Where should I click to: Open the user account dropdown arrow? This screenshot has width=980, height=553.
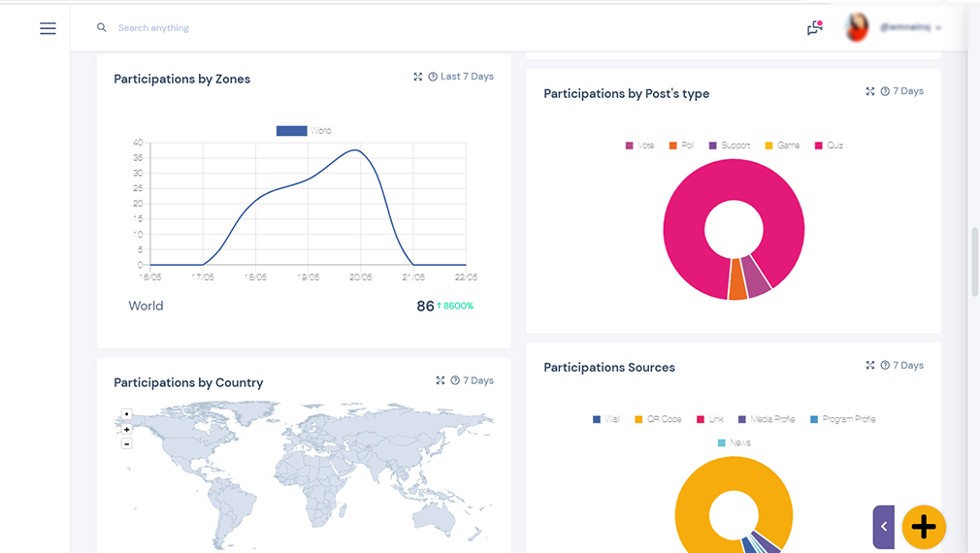pos(938,28)
